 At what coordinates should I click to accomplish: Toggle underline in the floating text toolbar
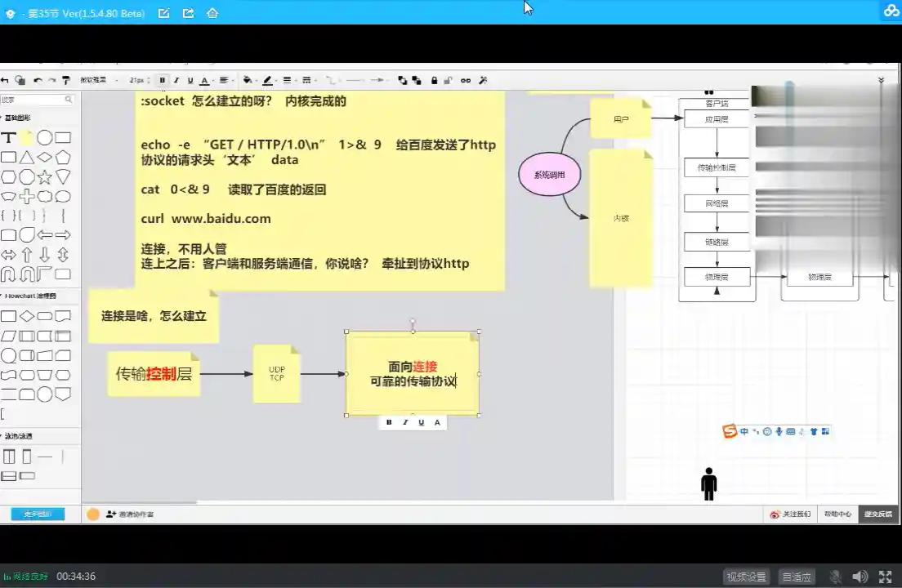(421, 422)
